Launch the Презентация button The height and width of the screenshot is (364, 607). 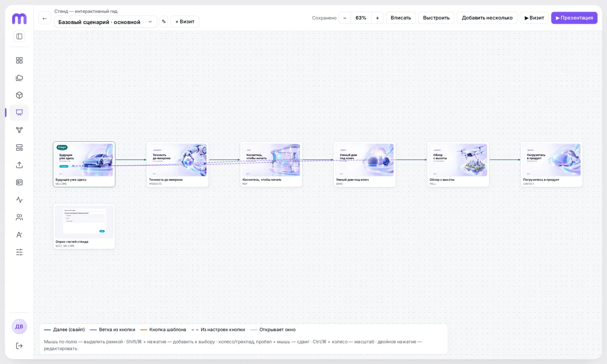tap(574, 18)
